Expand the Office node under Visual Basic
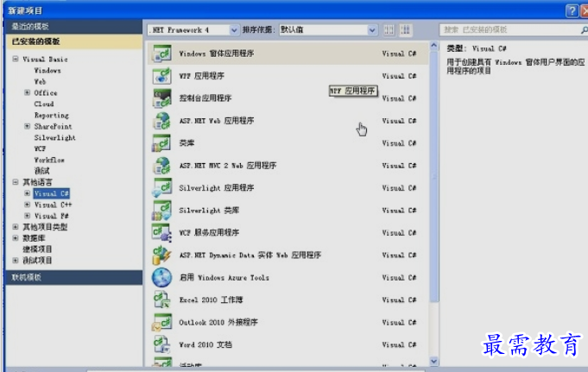This screenshot has height=372, width=588. pos(27,92)
